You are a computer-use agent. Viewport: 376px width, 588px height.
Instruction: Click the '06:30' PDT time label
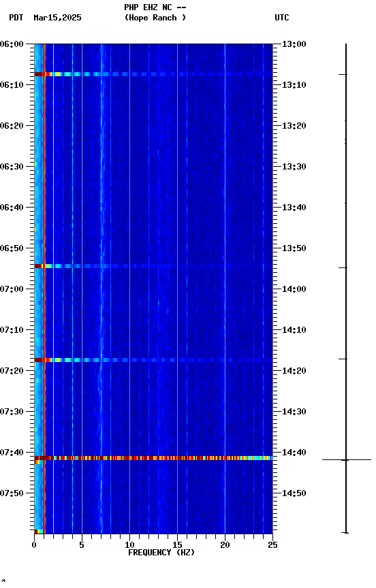[12, 167]
